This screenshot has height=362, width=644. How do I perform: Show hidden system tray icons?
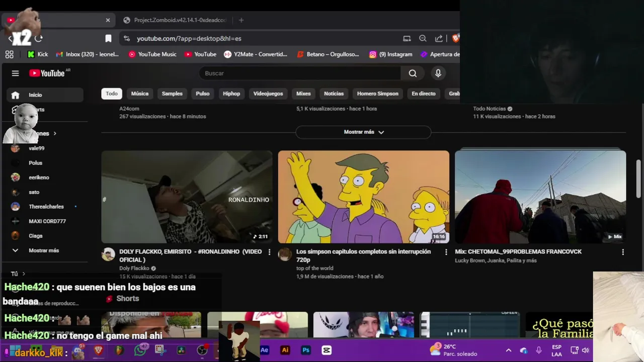click(508, 350)
